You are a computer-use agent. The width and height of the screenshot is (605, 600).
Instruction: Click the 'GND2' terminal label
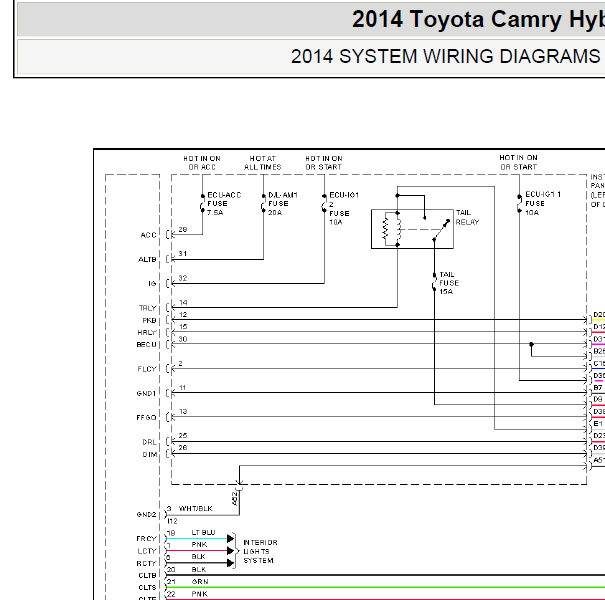pyautogui.click(x=146, y=515)
